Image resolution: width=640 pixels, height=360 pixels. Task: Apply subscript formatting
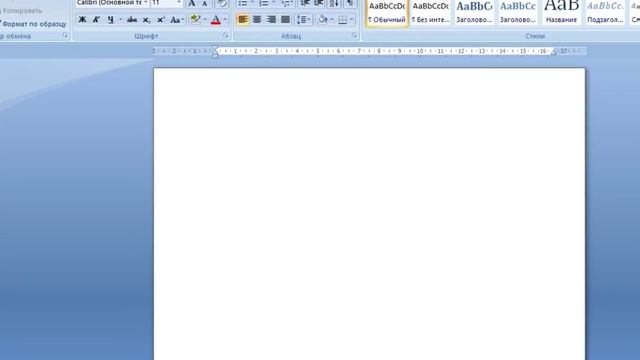(146, 20)
